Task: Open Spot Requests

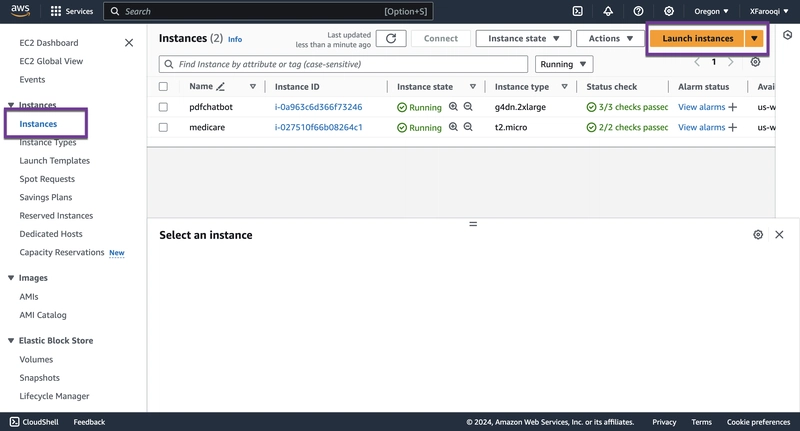Action: (x=47, y=179)
